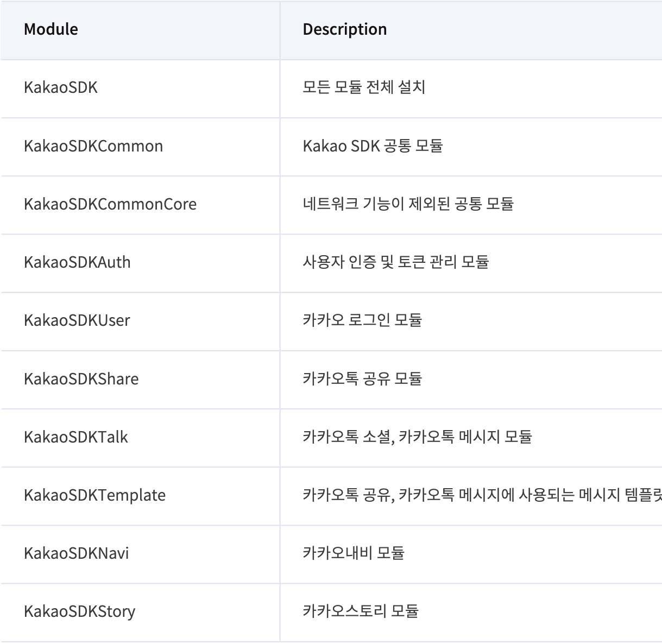Click the '사용자 인증 및 토큰 관리 모듈' description
The width and height of the screenshot is (662, 644).
[x=396, y=262]
